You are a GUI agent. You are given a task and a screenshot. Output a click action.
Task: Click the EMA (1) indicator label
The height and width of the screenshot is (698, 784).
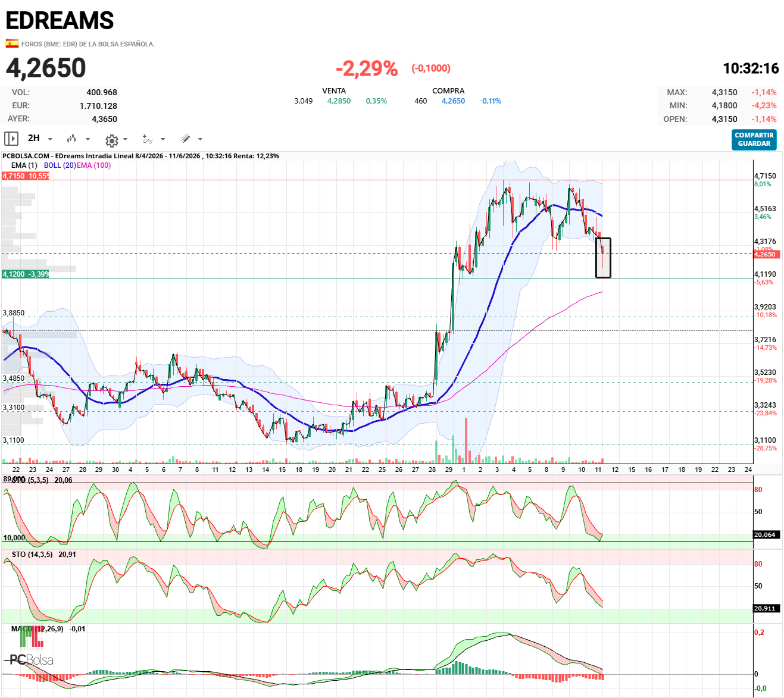pos(24,165)
